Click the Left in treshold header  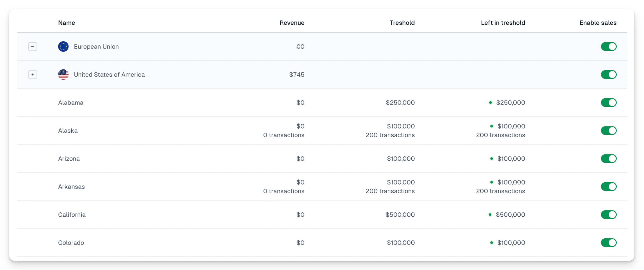[503, 23]
